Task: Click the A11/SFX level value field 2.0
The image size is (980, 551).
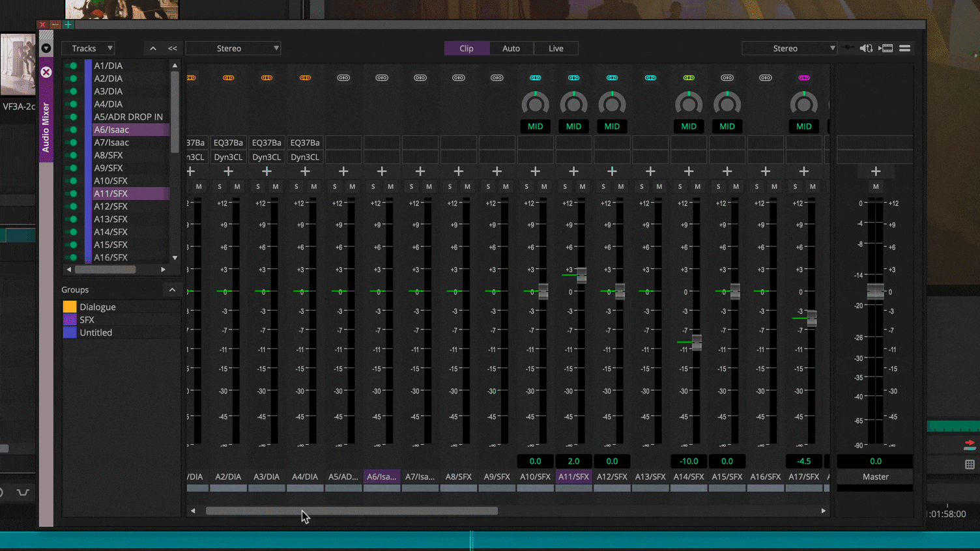Action: (573, 461)
